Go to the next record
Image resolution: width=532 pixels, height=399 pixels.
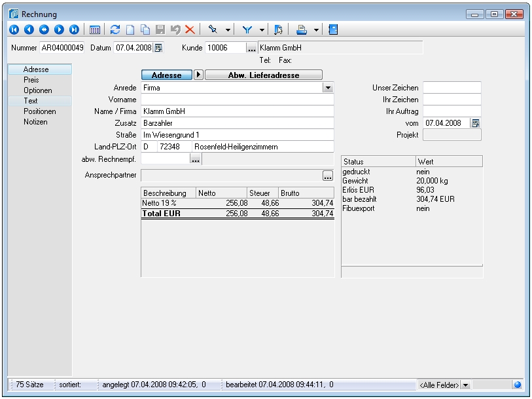click(x=59, y=29)
